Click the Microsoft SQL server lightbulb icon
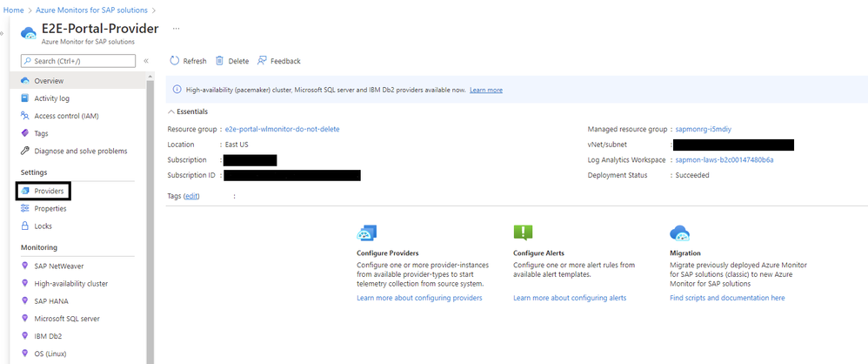 [24, 319]
